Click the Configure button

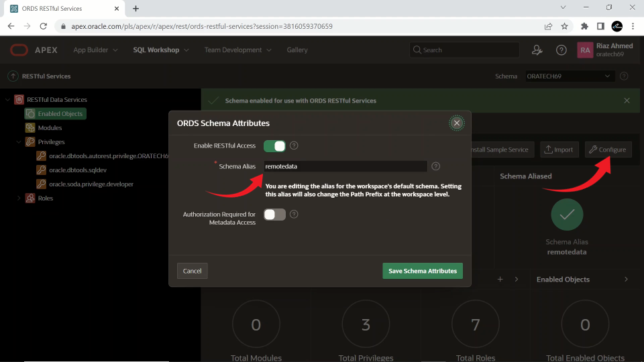(x=608, y=149)
